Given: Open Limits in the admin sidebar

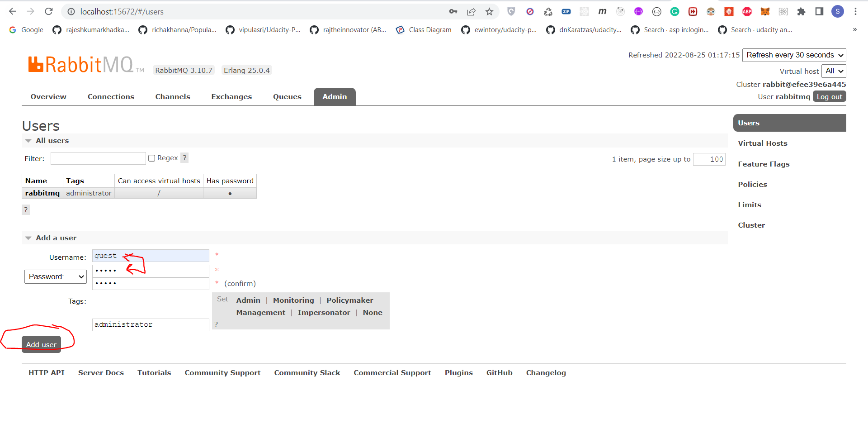Looking at the screenshot, I should pos(750,205).
